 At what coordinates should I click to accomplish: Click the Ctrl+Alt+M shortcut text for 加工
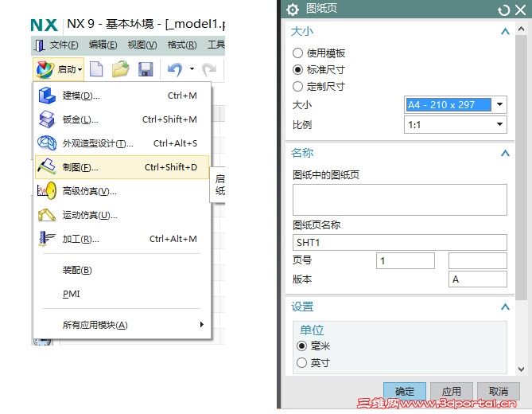173,239
